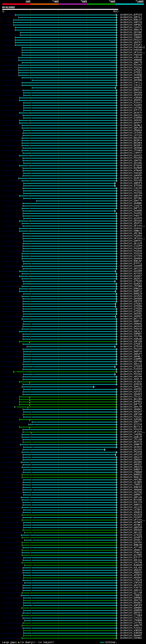This screenshot has height=644, width=146.
Task: Select the UniRef100_A7R0J8 label
Action: point(131,58)
